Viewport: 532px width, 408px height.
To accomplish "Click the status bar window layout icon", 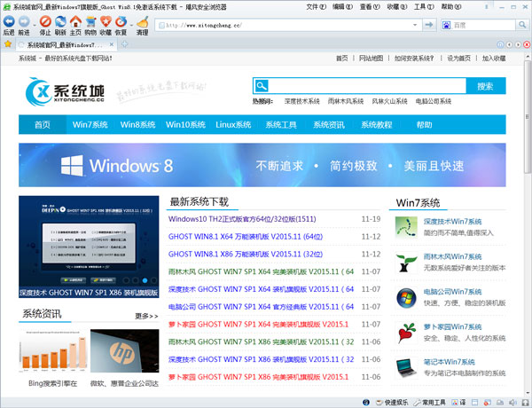I will (x=474, y=403).
